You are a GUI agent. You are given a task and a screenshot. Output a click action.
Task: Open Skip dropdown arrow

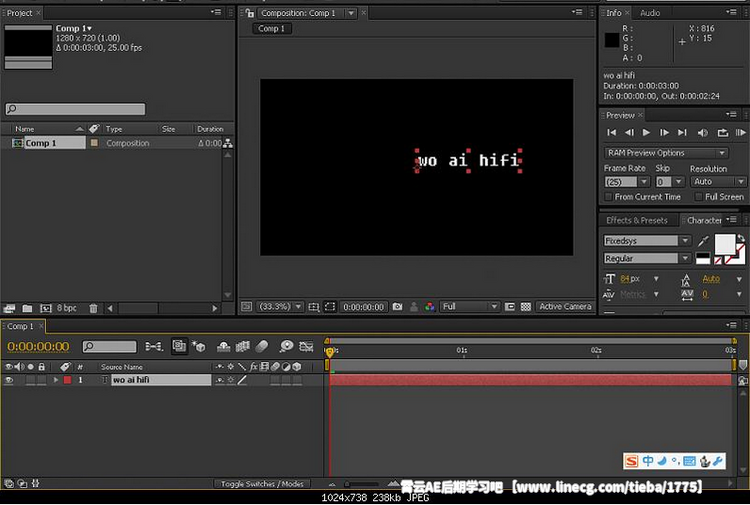point(678,182)
